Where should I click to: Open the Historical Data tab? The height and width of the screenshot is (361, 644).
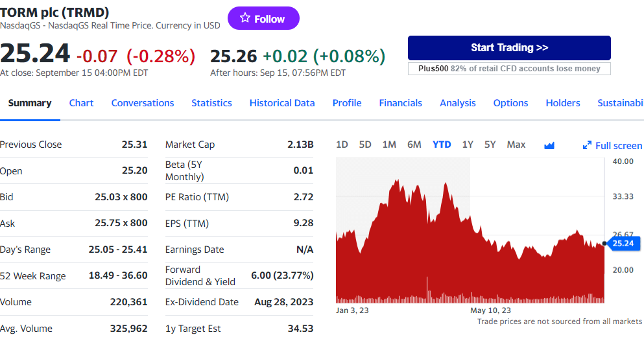[x=282, y=103]
